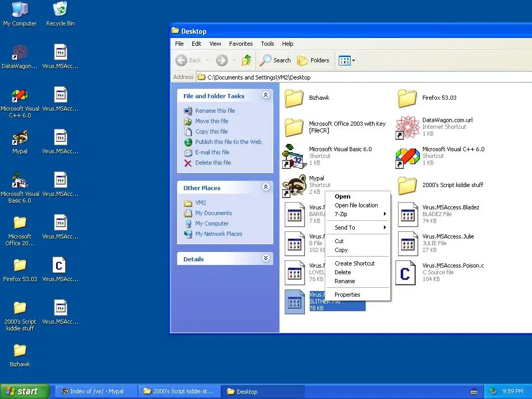Go to My Computer in Other Places

[212, 223]
